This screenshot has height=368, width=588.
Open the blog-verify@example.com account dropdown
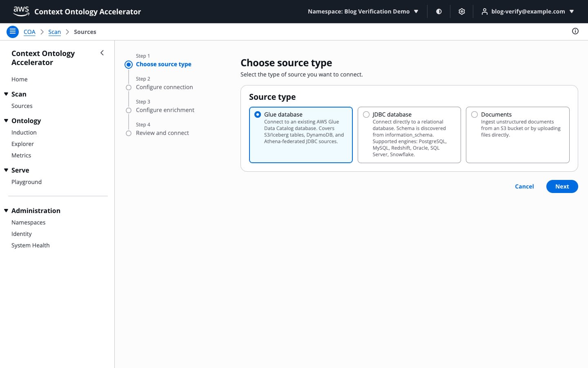(528, 11)
